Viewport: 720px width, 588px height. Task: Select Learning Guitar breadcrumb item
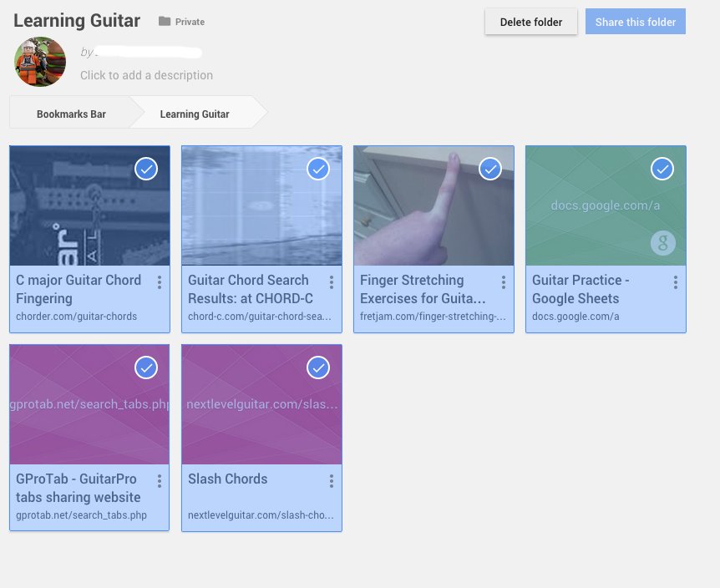click(195, 114)
